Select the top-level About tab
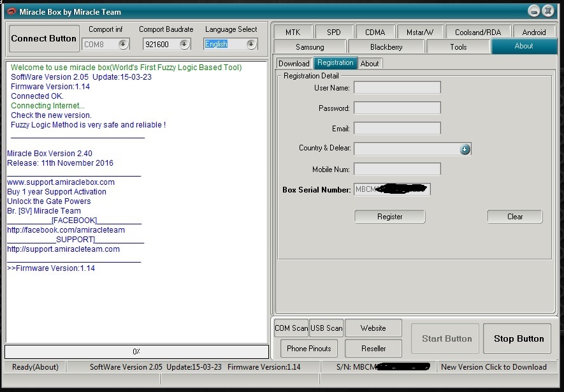Screen dimensions: 564x392 (524, 46)
